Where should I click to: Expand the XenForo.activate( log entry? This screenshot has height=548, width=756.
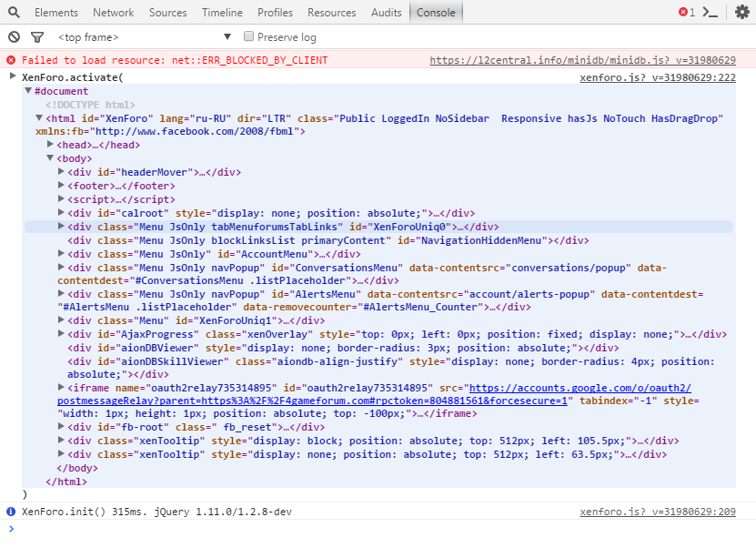13,76
